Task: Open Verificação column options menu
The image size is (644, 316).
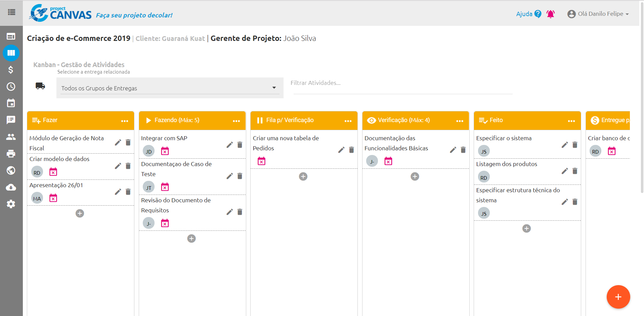Action: [460, 121]
